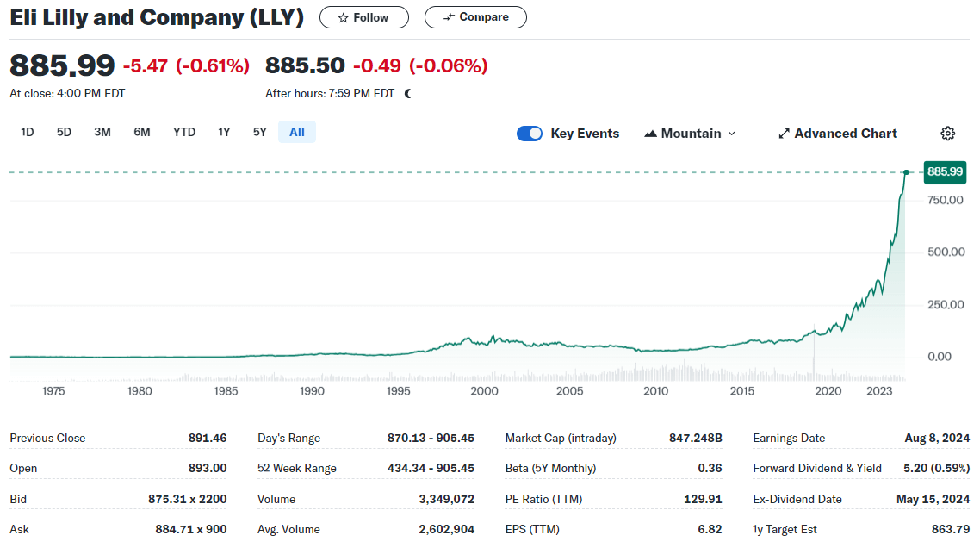Select the All time range tab
Image resolution: width=980 pixels, height=548 pixels.
297,132
